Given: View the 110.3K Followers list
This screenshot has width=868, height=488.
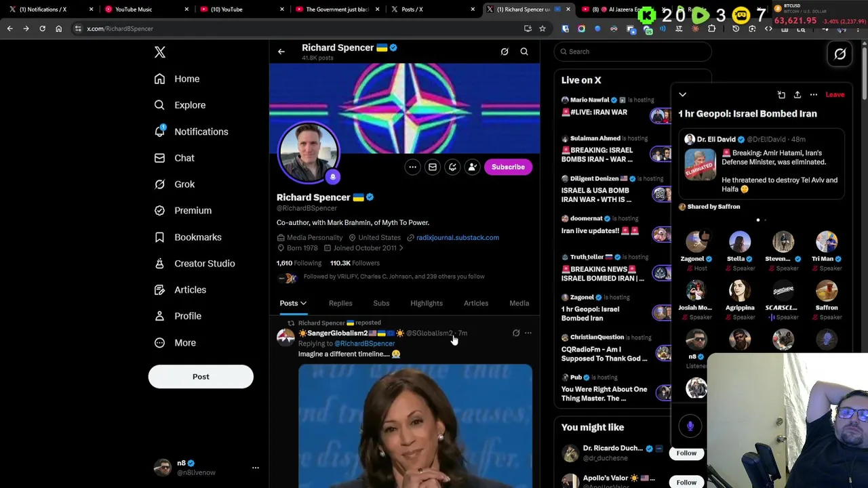Looking at the screenshot, I should [355, 263].
